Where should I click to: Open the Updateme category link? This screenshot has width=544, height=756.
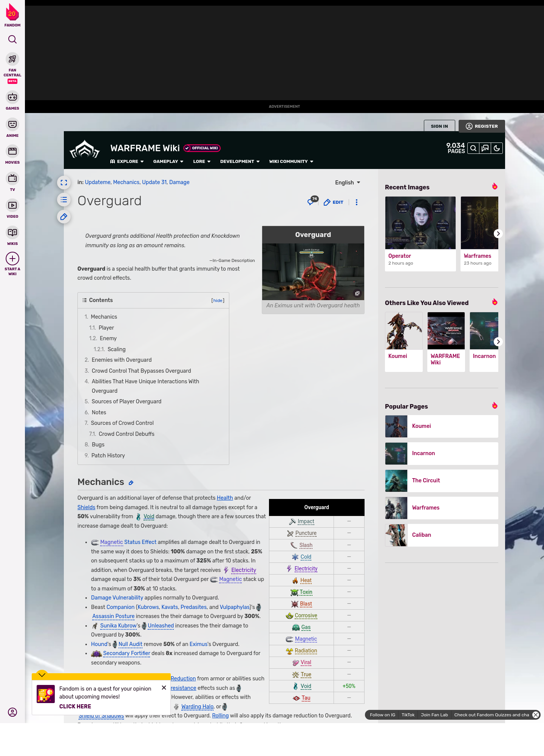pyautogui.click(x=97, y=182)
